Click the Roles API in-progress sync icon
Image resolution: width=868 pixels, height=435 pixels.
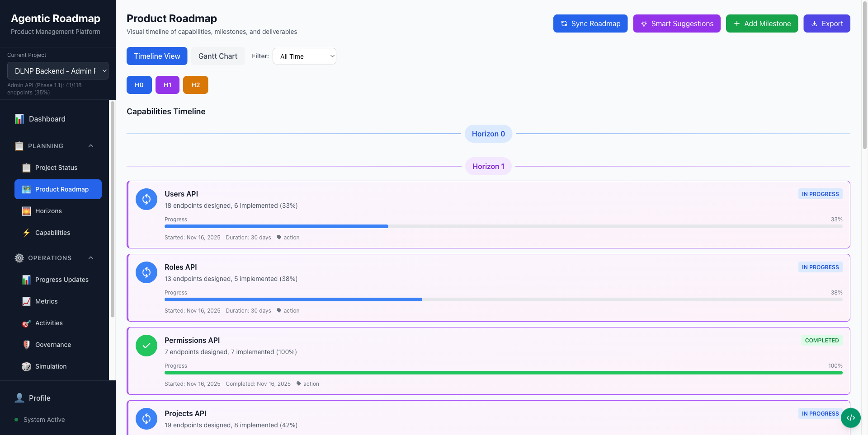pyautogui.click(x=146, y=272)
